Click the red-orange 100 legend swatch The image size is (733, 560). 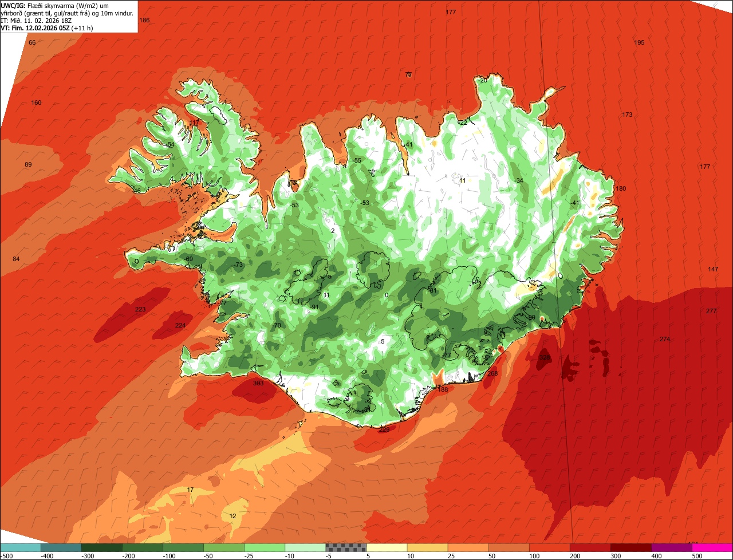pyautogui.click(x=549, y=547)
